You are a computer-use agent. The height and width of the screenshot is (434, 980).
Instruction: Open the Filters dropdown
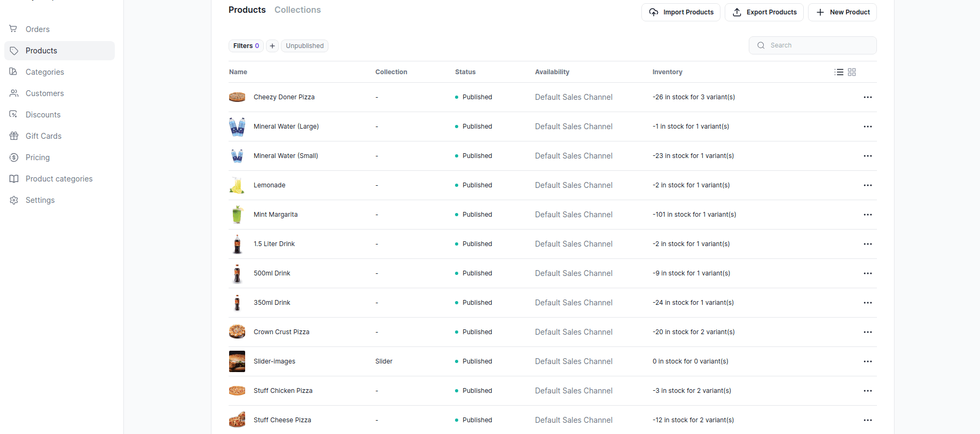[246, 46]
